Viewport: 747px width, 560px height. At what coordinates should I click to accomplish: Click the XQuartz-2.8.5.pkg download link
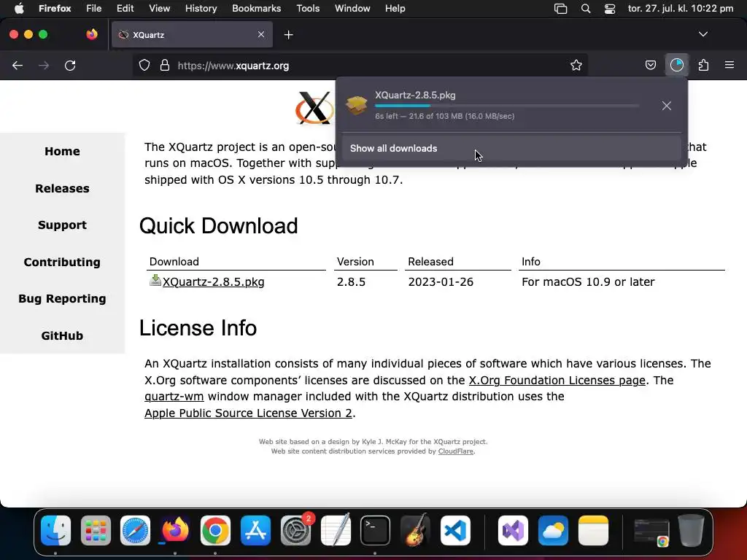pyautogui.click(x=214, y=282)
